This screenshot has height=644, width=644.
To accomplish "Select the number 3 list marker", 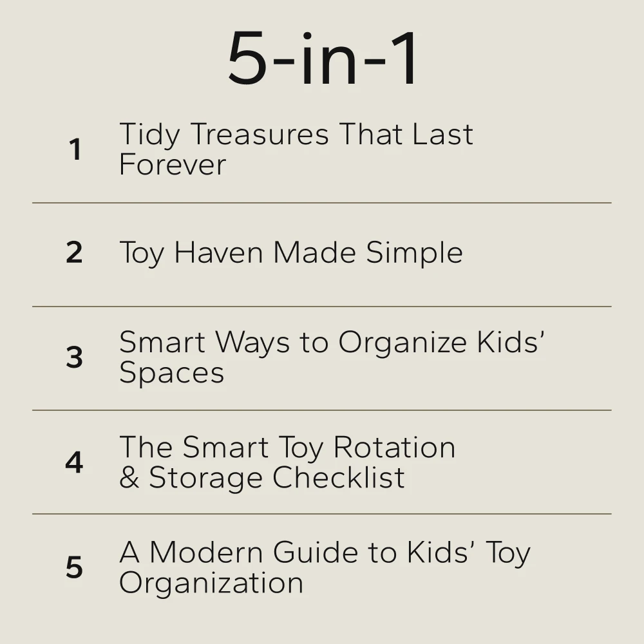I will [74, 357].
